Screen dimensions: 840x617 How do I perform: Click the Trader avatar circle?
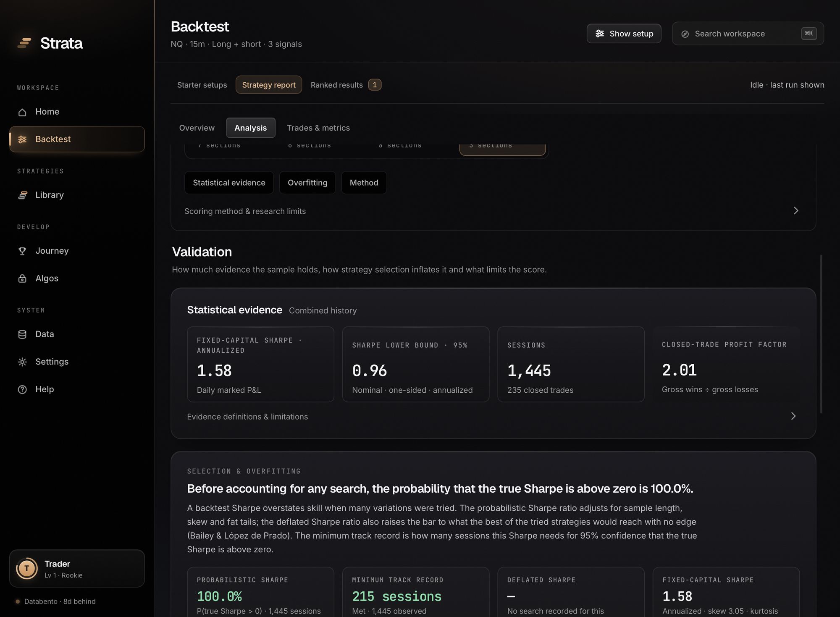point(27,569)
